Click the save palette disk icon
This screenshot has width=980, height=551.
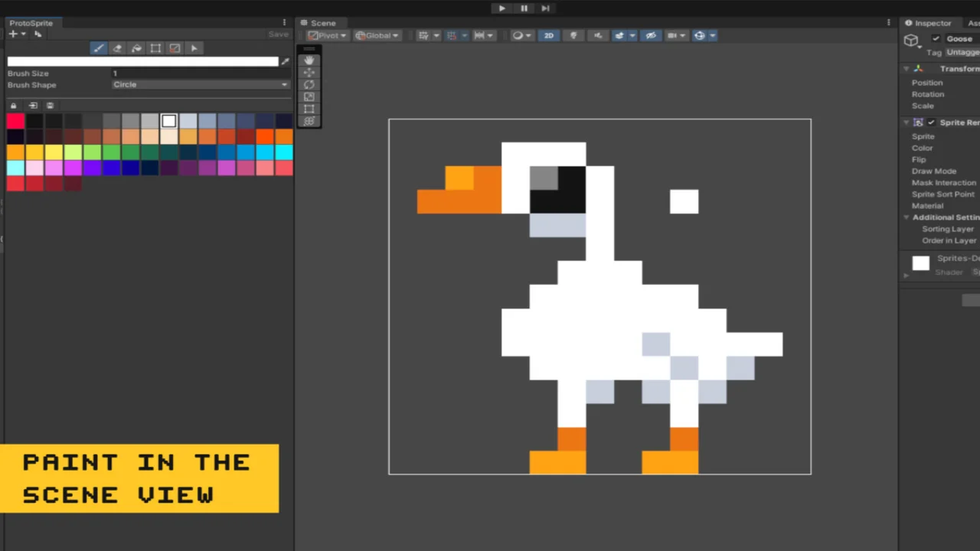coord(51,106)
